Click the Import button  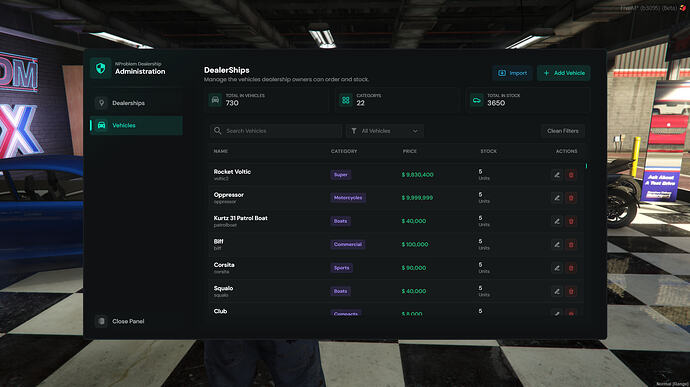[512, 73]
